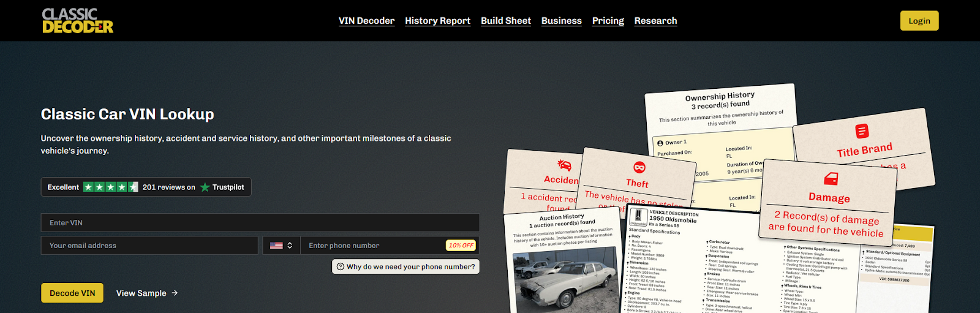Open Build Sheet navigation link
This screenshot has height=313, width=980.
[x=506, y=21]
